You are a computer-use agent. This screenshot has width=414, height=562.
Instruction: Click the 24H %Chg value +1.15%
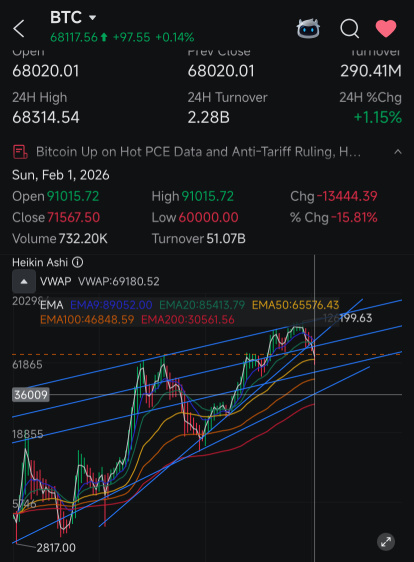pyautogui.click(x=378, y=118)
